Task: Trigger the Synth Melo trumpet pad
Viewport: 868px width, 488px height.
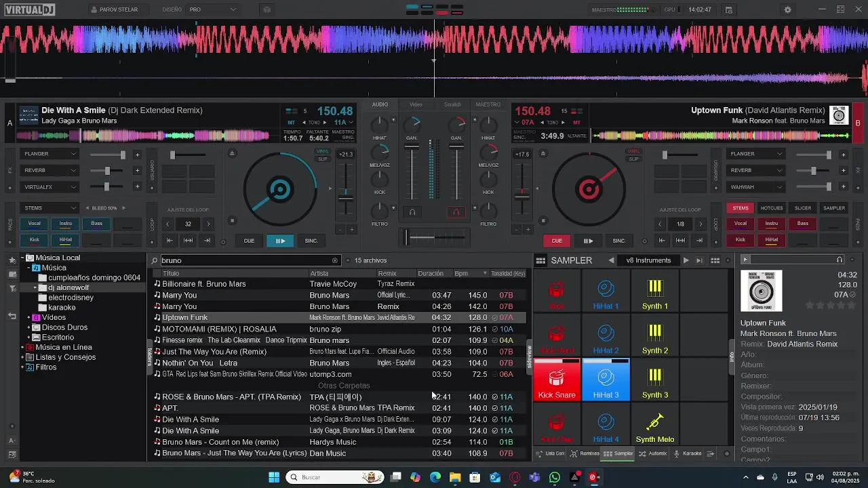Action: pos(654,425)
